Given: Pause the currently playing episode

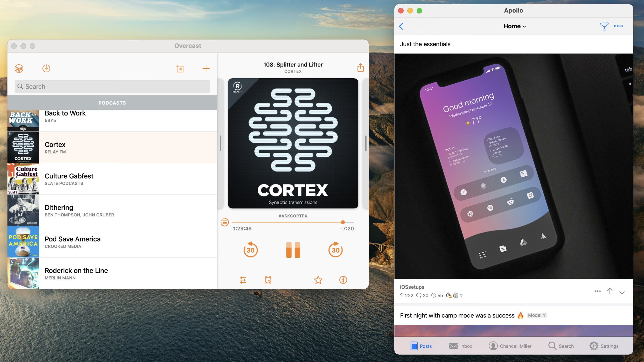Looking at the screenshot, I should pyautogui.click(x=293, y=250).
